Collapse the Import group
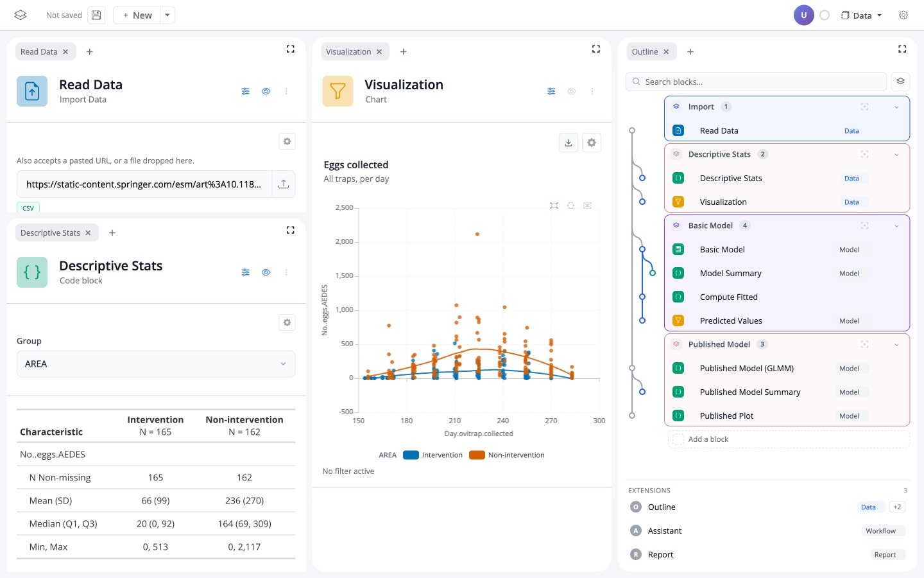 897,107
